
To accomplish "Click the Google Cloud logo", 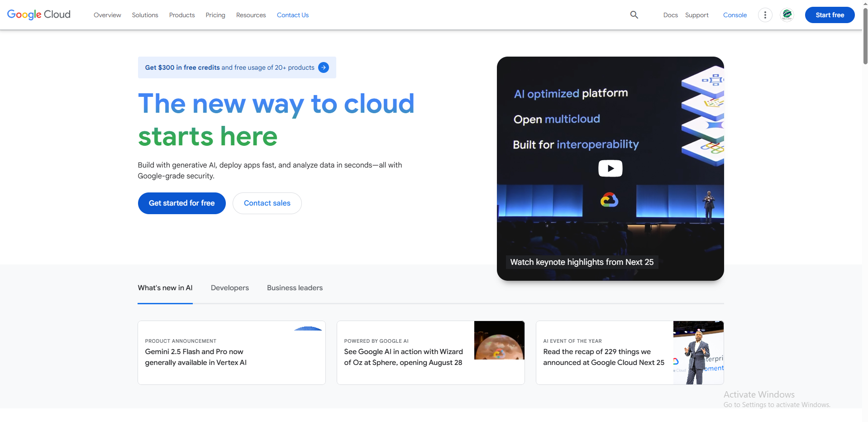I will [39, 14].
